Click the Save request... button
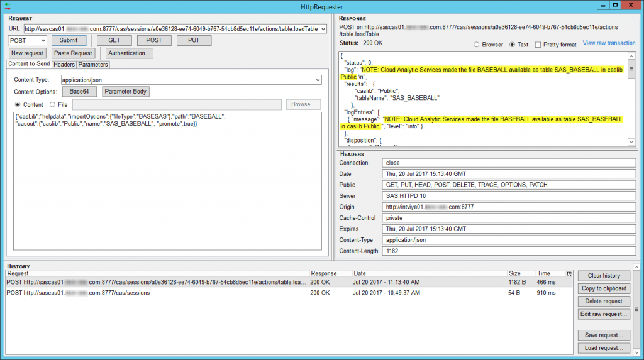 point(603,335)
